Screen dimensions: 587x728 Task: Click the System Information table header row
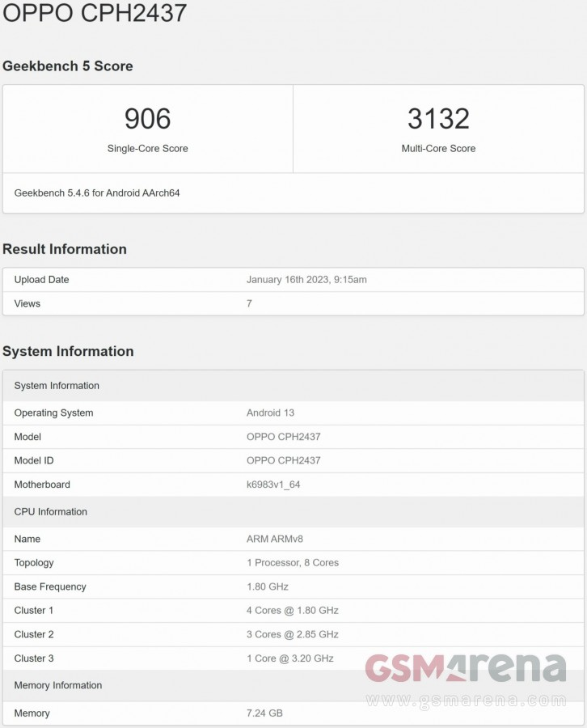pyautogui.click(x=293, y=386)
